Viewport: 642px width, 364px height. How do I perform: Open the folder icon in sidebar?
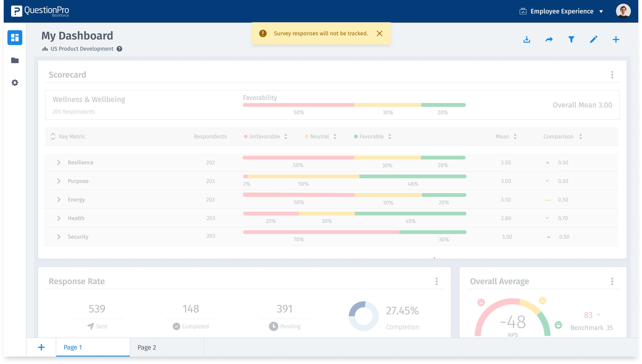[x=15, y=61]
